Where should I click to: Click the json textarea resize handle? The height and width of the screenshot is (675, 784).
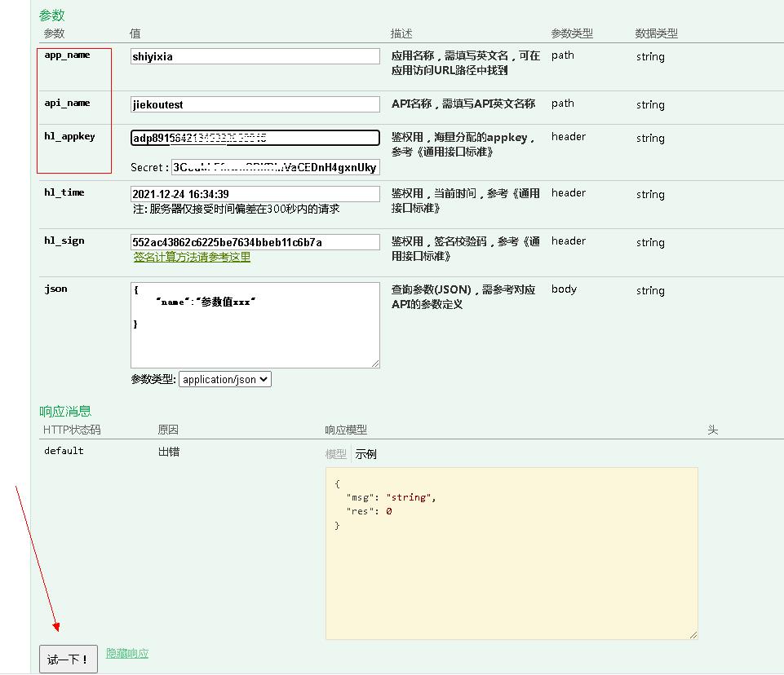(x=375, y=364)
